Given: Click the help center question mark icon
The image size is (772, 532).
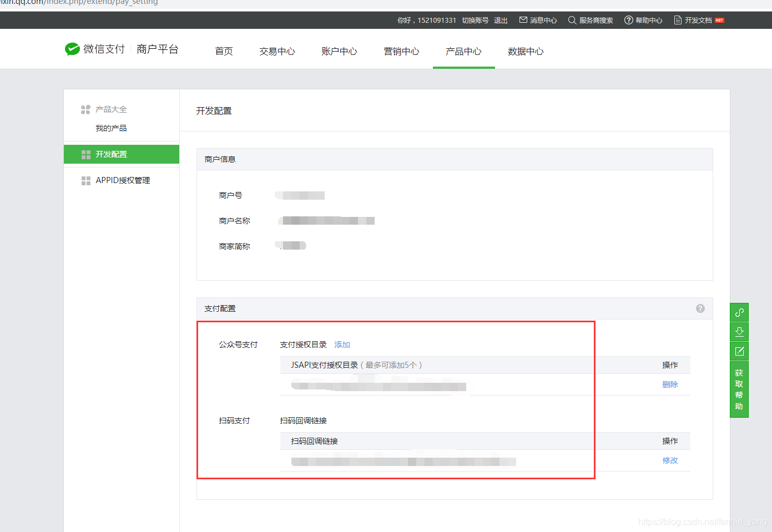Looking at the screenshot, I should pos(629,20).
